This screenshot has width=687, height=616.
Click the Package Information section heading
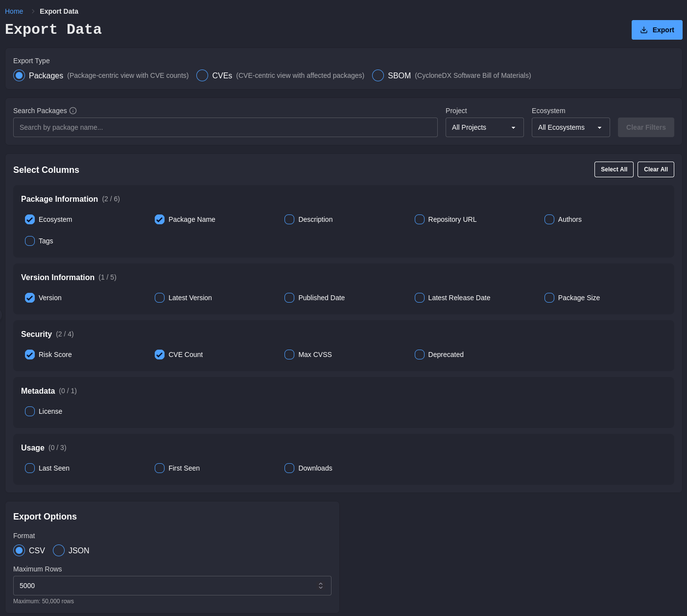click(x=59, y=199)
